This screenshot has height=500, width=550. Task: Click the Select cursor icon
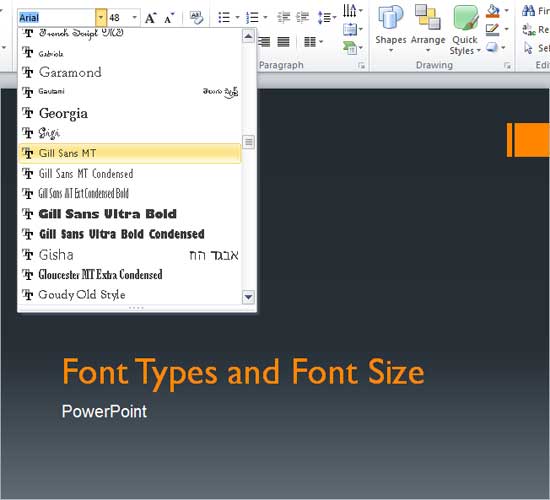click(528, 48)
